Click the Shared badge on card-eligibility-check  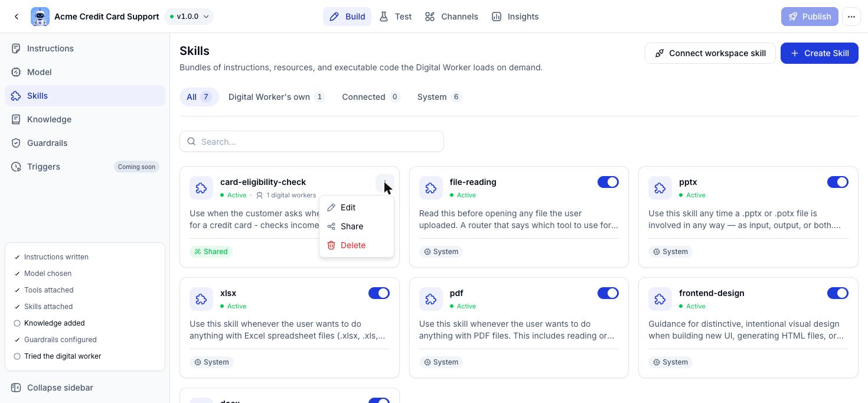(211, 252)
